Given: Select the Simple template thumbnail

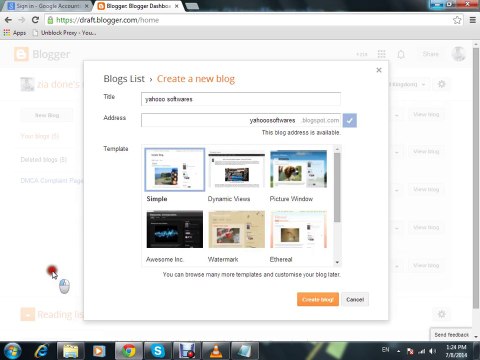Looking at the screenshot, I should pyautogui.click(x=175, y=169).
